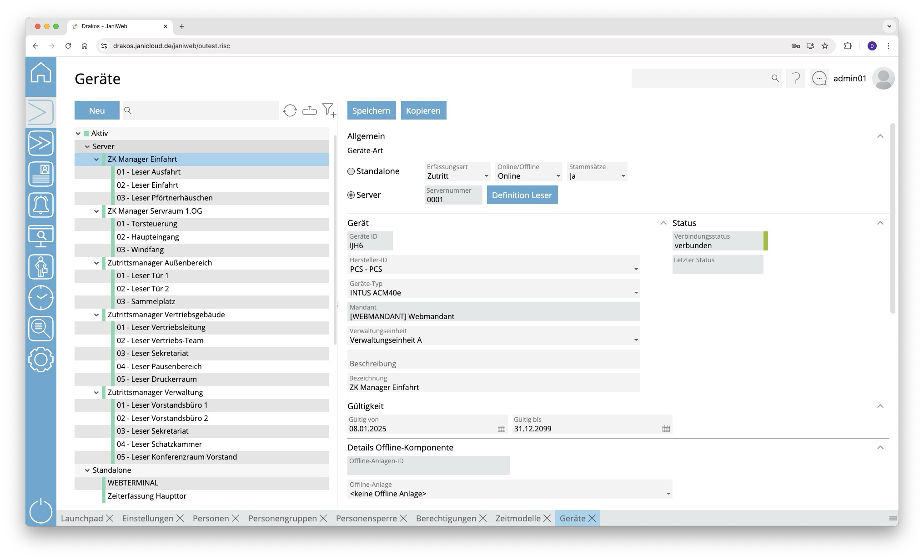The image size is (924, 560).
Task: Open the question mark help icon
Action: 796,79
